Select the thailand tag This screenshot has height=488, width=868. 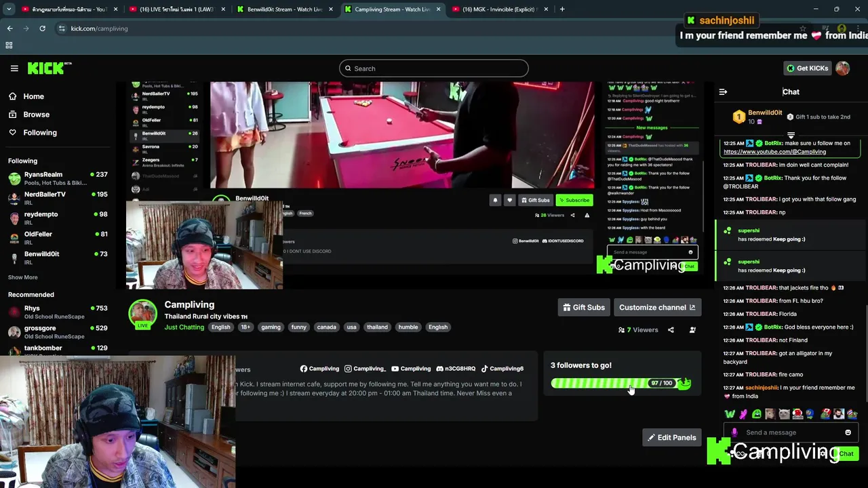click(377, 327)
